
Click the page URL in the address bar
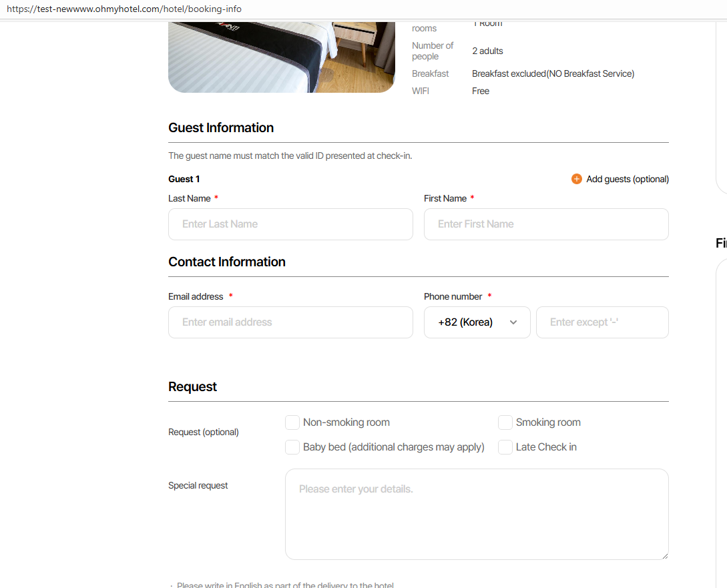tap(124, 9)
